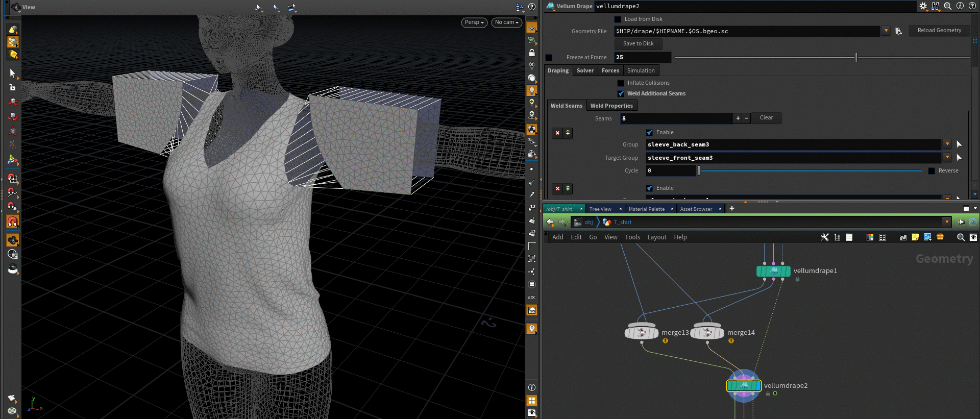Click the Secure Selection lock icon in left toolbar
This screenshot has height=419, width=980.
tap(12, 87)
